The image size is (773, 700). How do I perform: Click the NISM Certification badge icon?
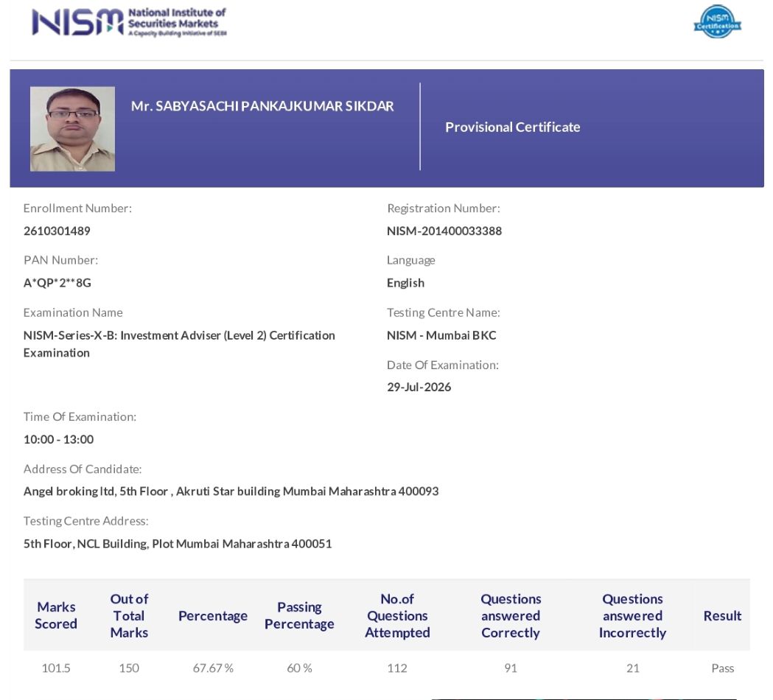(717, 21)
